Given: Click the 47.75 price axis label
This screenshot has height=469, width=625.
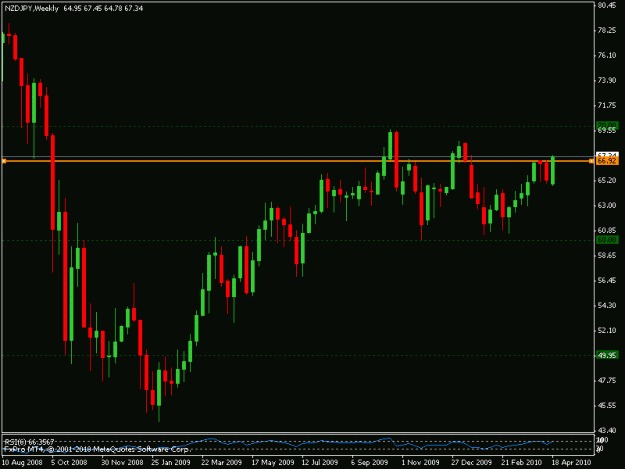Looking at the screenshot, I should point(607,381).
